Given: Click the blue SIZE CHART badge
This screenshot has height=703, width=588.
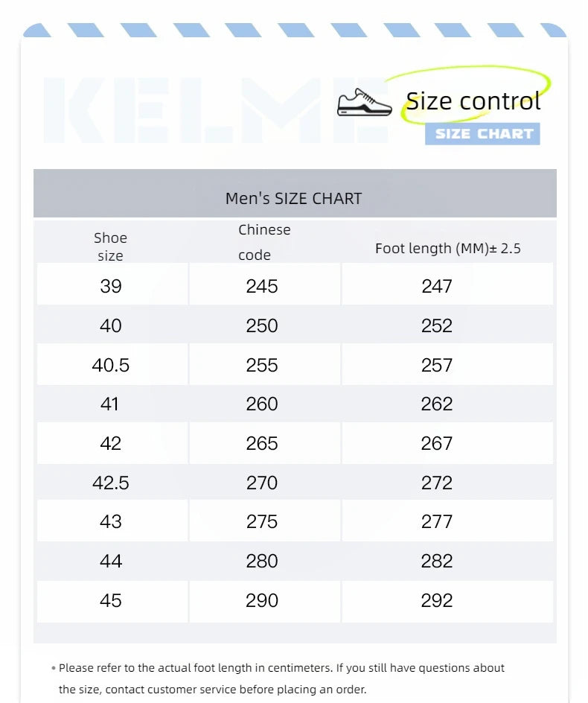Looking at the screenshot, I should [x=483, y=134].
